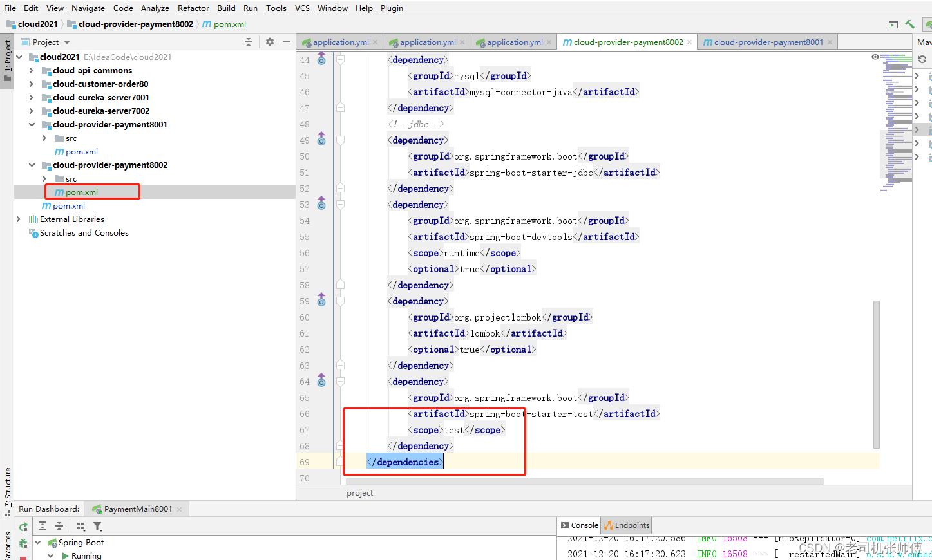
Task: Click line number 70 in gutter
Action: point(304,478)
